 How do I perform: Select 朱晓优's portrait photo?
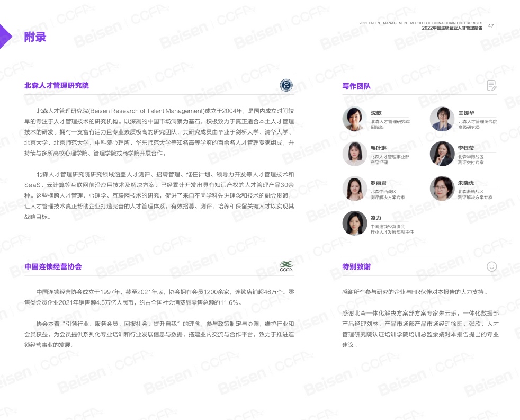click(442, 189)
